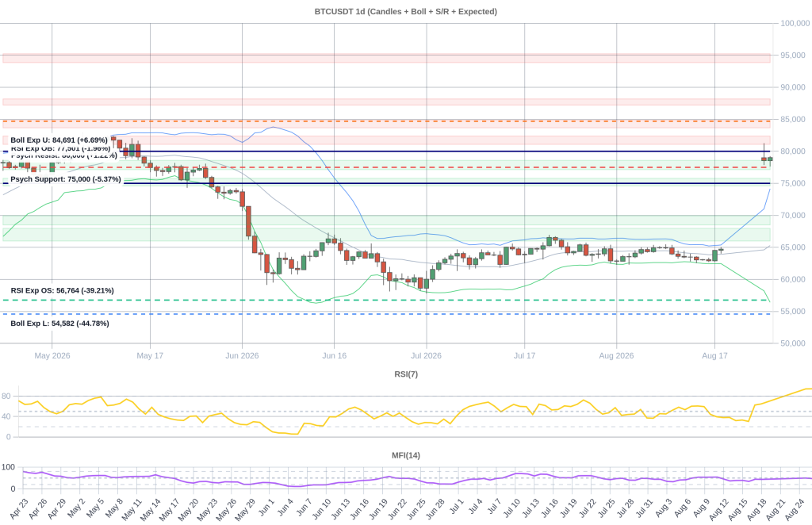
Task: Click the 65,000 price axis label
Action: click(793, 247)
